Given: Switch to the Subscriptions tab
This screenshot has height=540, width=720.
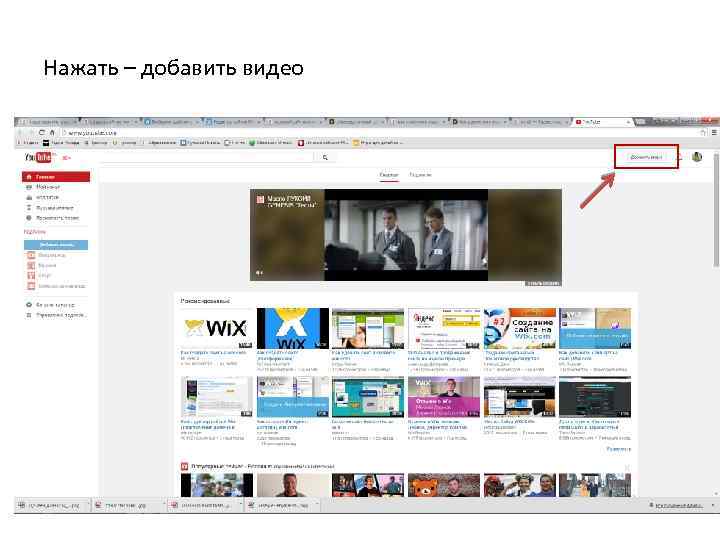Looking at the screenshot, I should coord(420,175).
